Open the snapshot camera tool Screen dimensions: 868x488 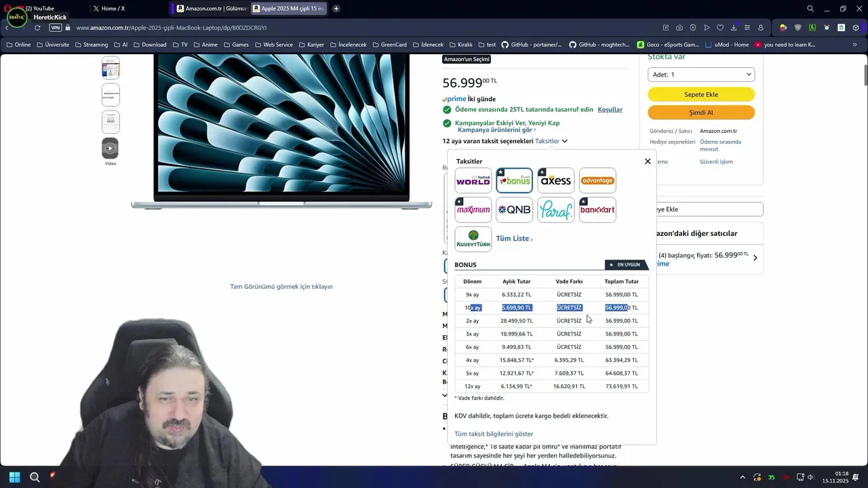(679, 28)
